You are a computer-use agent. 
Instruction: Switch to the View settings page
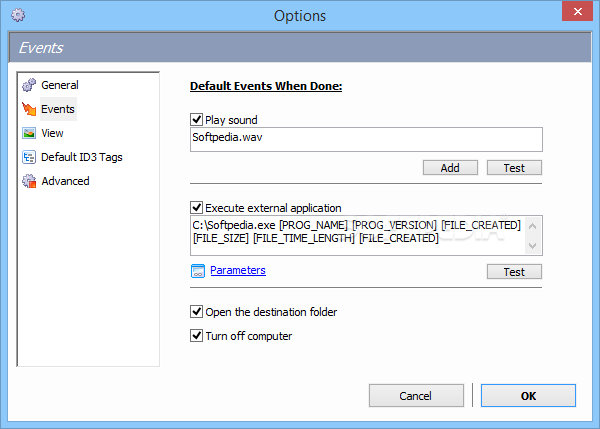(52, 133)
